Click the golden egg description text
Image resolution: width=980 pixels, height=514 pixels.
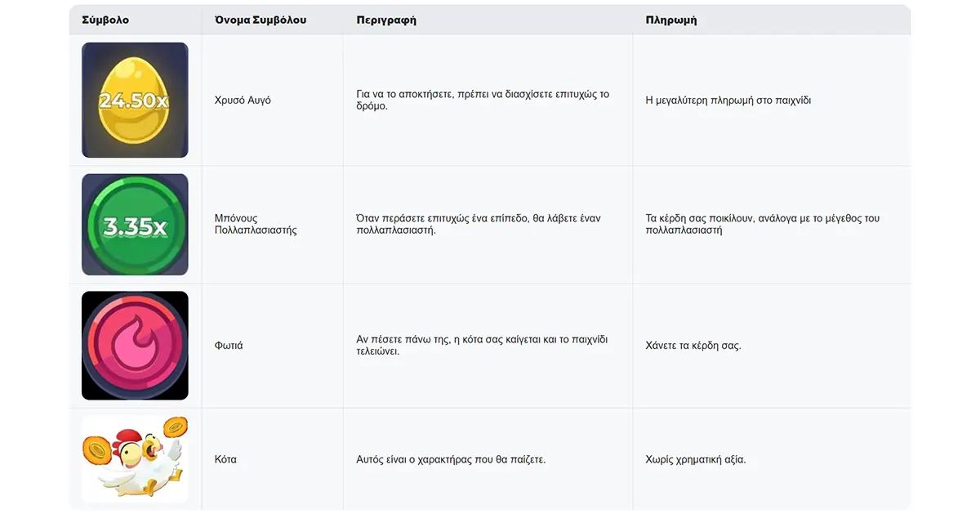coord(483,100)
